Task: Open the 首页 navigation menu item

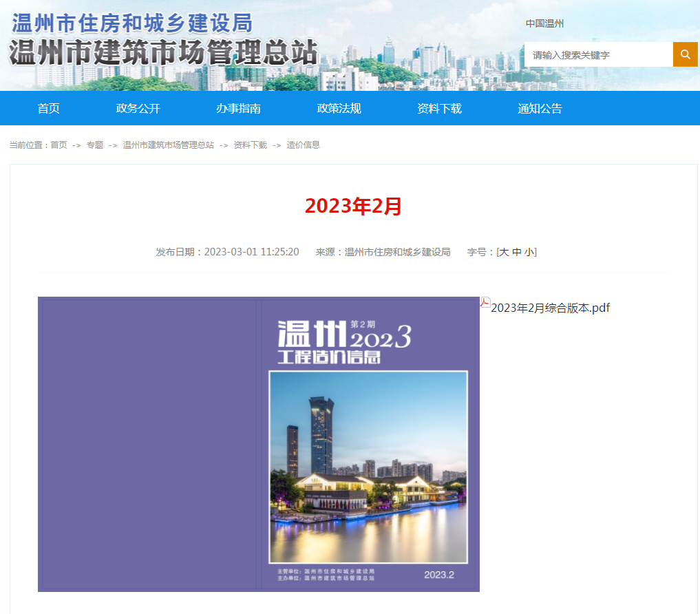Action: (49, 108)
